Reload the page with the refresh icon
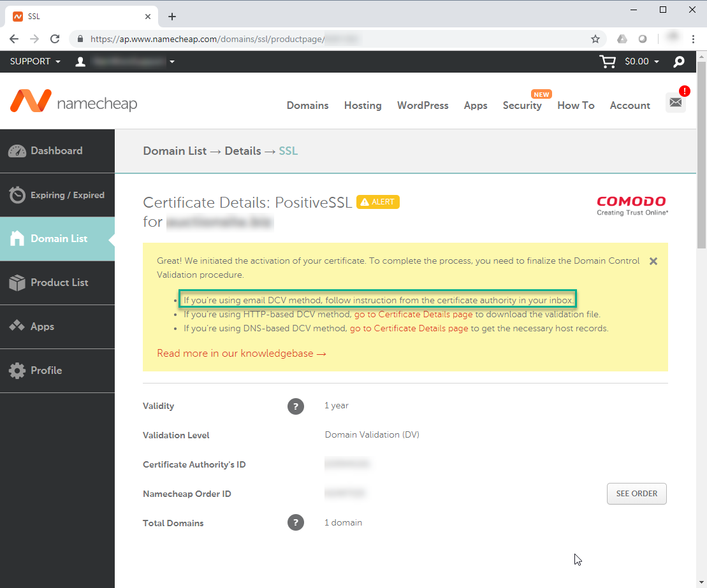 click(55, 39)
